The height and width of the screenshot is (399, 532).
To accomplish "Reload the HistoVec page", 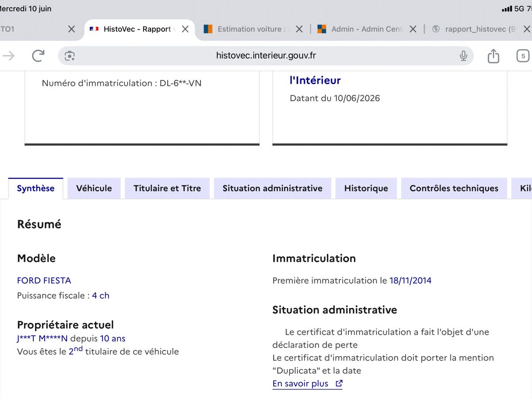I will (39, 55).
